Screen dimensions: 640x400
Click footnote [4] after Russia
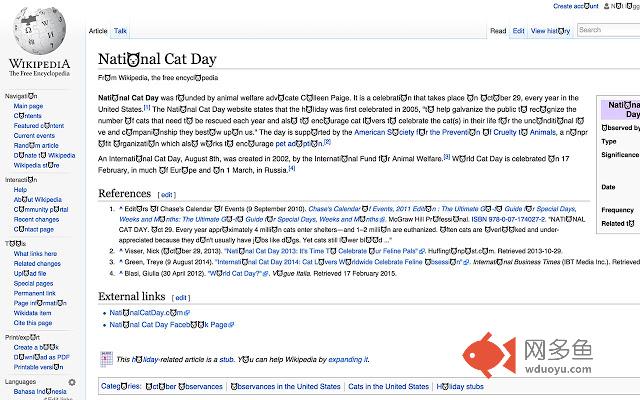(x=292, y=168)
